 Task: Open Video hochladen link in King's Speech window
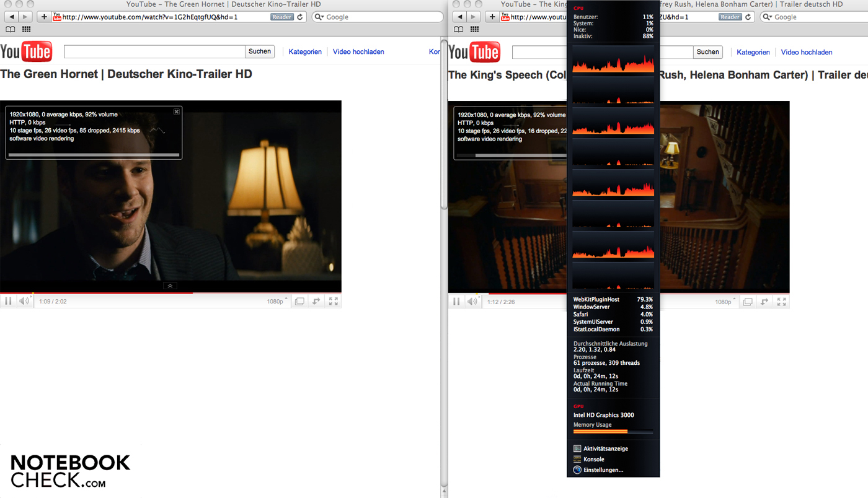pos(807,53)
